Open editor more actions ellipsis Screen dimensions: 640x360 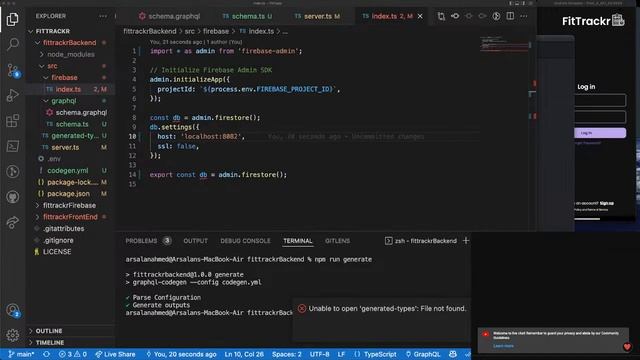(524, 16)
